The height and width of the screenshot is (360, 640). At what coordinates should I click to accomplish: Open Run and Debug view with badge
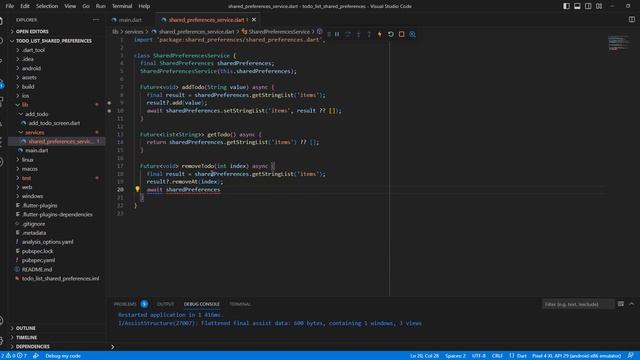(x=2, y=84)
